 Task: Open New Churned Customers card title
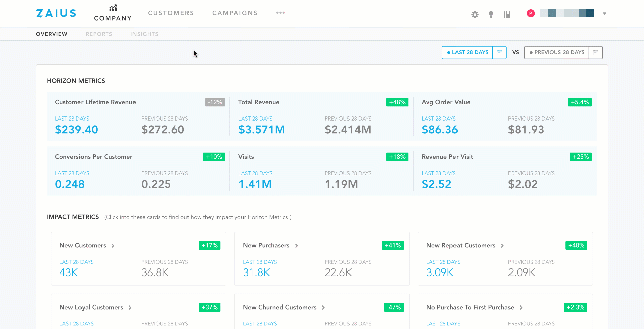280,307
